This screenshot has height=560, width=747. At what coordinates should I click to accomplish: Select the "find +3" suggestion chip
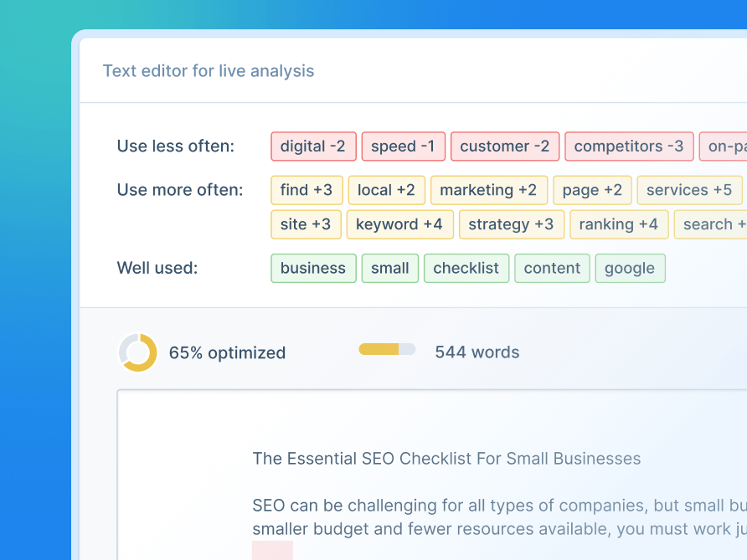307,190
